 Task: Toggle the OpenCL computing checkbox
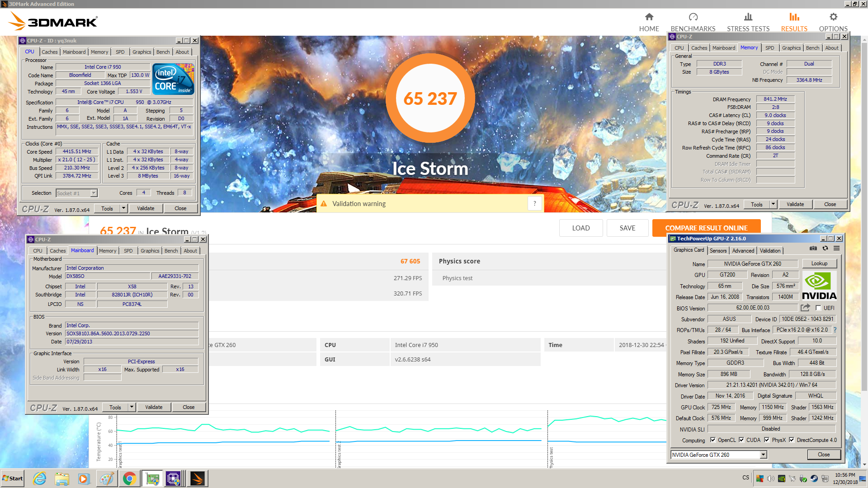pyautogui.click(x=713, y=440)
